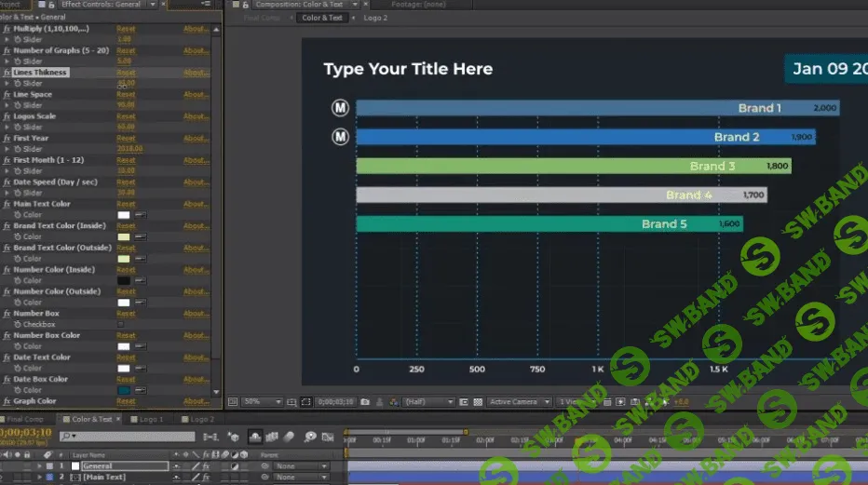Expand the Main Text layer in timeline

click(39, 478)
